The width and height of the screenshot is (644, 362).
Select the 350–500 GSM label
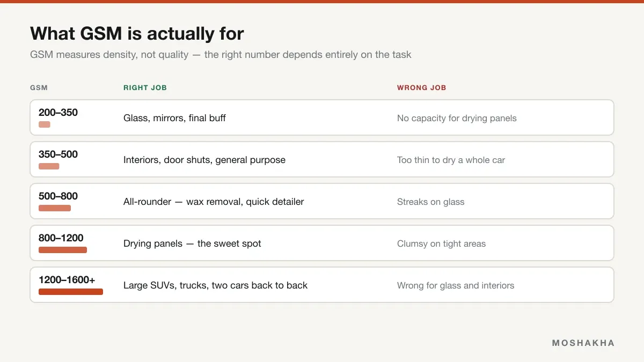point(58,154)
